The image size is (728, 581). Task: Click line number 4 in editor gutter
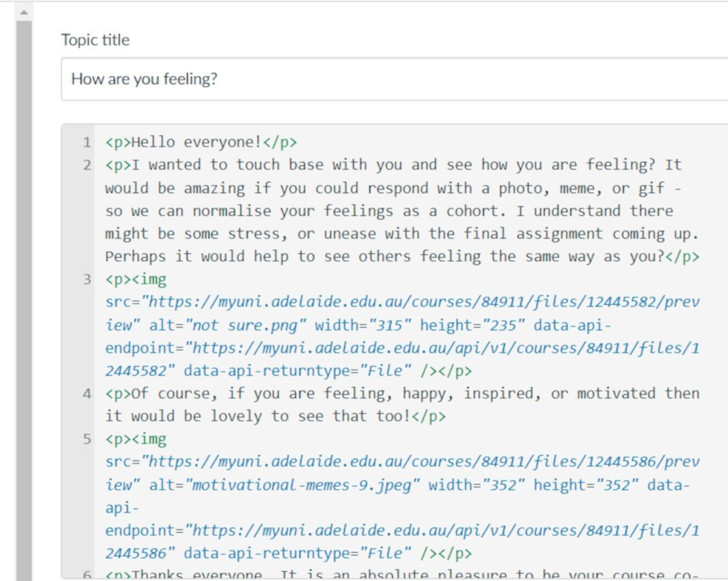coord(87,394)
